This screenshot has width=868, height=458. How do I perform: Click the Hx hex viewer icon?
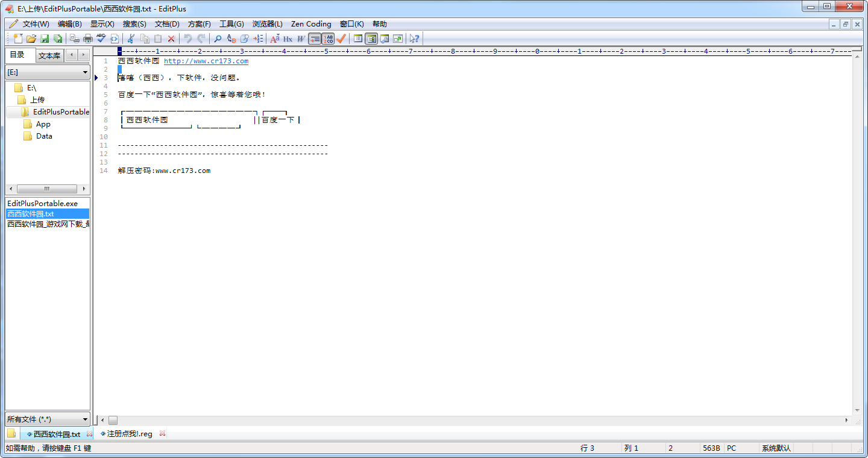pos(288,39)
